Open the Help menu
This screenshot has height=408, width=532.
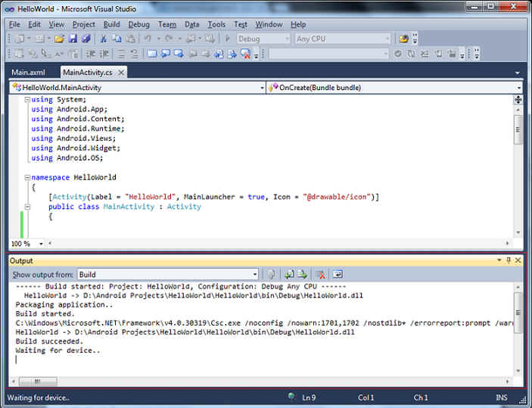pyautogui.click(x=298, y=24)
